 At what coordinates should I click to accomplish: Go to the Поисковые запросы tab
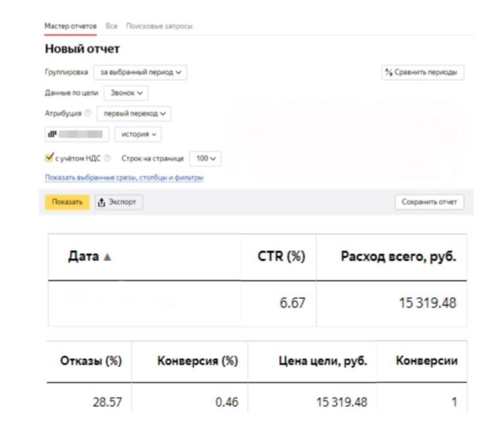tap(159, 26)
